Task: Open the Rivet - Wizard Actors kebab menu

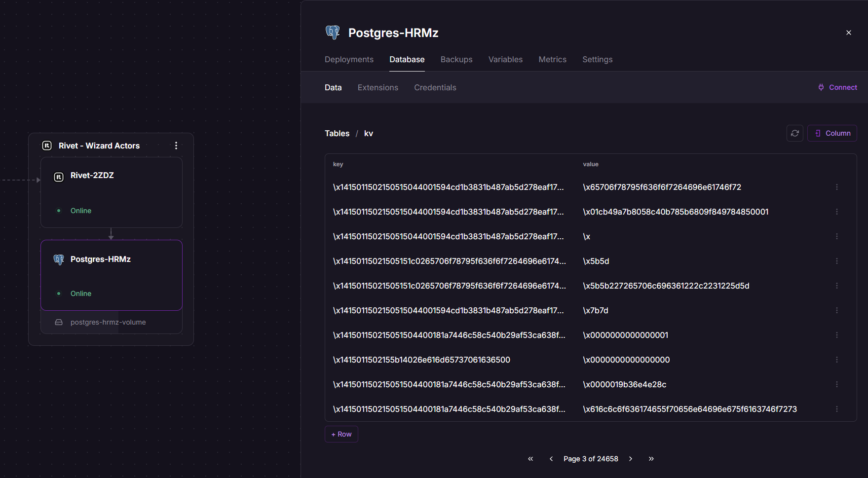Action: [176, 146]
